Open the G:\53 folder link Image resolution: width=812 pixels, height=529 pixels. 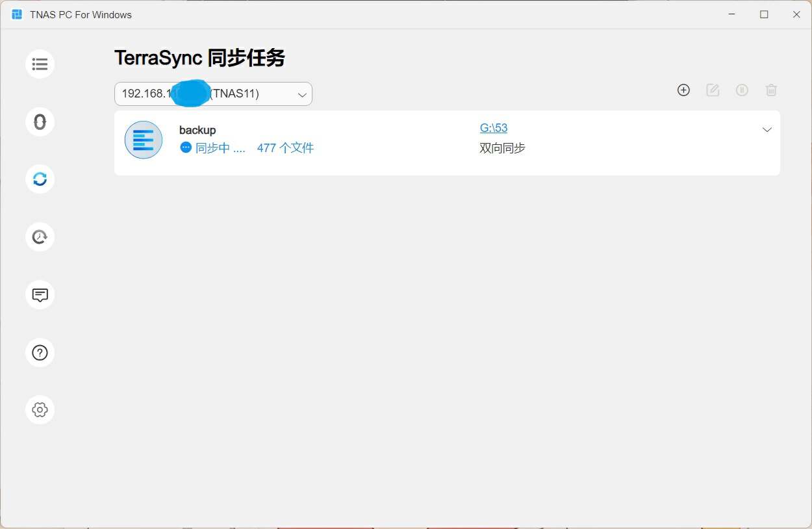coord(494,128)
